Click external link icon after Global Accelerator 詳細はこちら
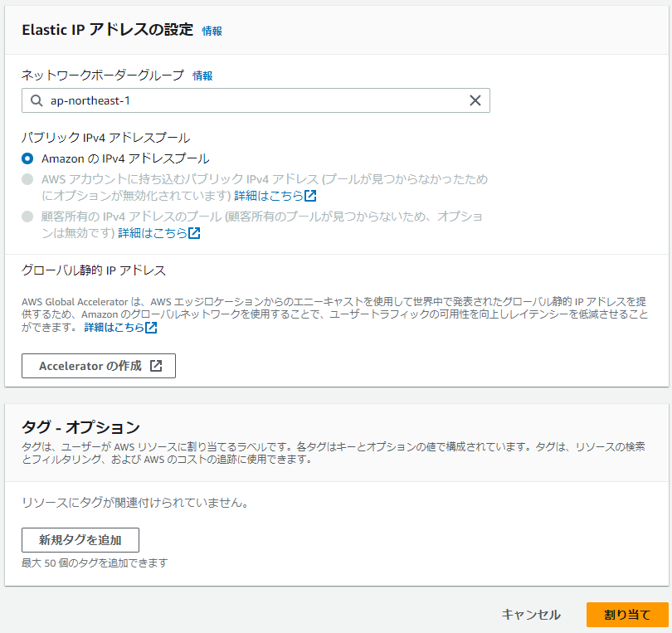Screen dimensions: 672x633 coord(151,328)
